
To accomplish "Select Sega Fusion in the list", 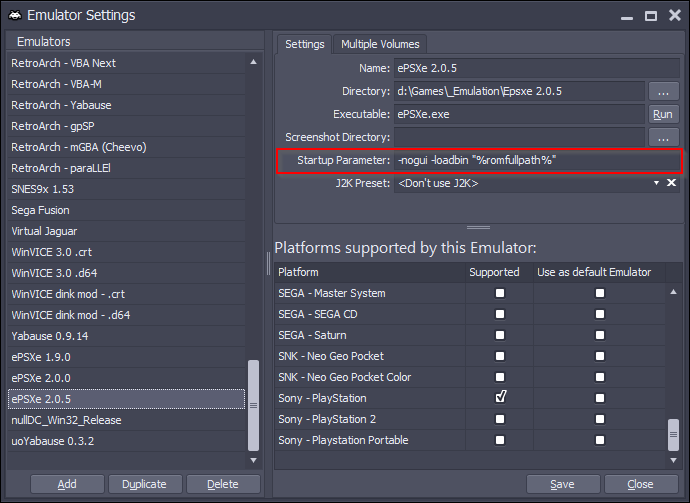I will (126, 210).
